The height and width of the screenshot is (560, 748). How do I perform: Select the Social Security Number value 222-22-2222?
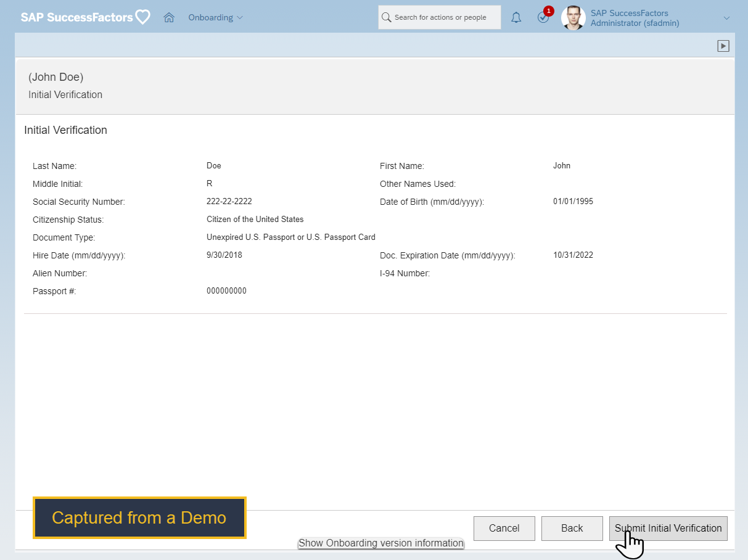click(x=229, y=202)
